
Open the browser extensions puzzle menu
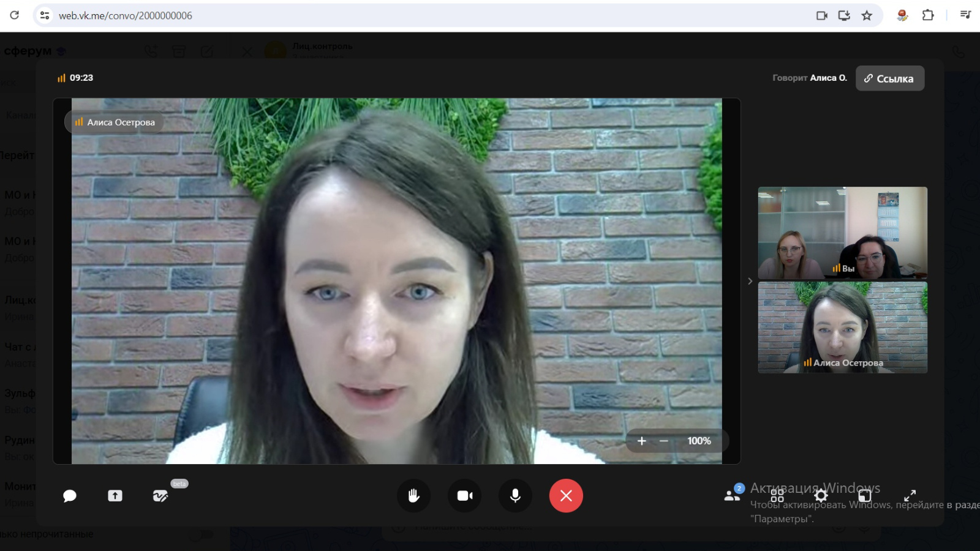click(x=928, y=15)
